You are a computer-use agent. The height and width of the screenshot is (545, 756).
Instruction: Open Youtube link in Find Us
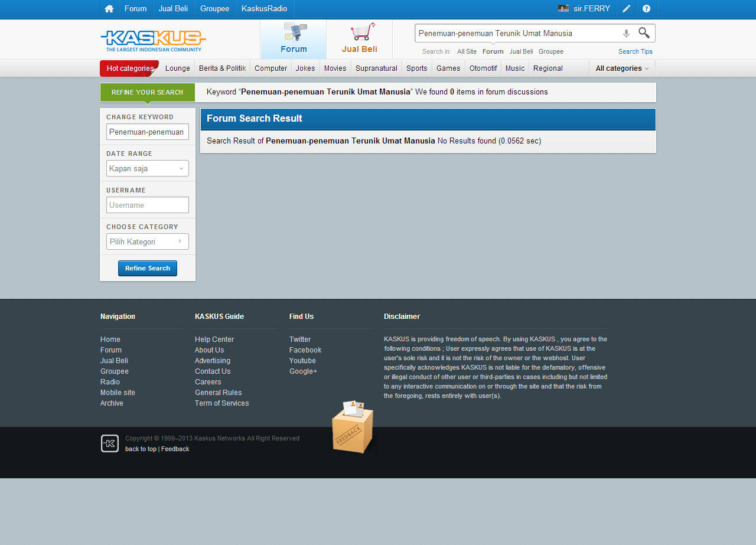click(x=302, y=361)
